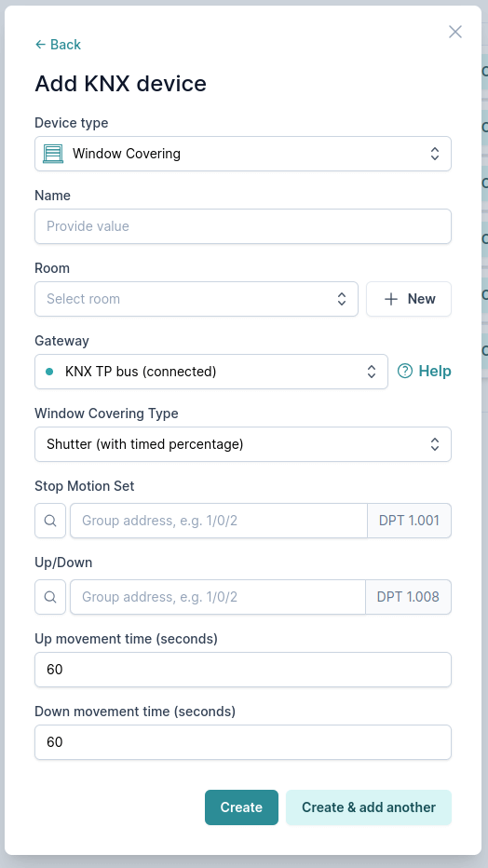Screen dimensions: 488x868
Task: Click the search icon for Up/Down
Action: coord(50,597)
